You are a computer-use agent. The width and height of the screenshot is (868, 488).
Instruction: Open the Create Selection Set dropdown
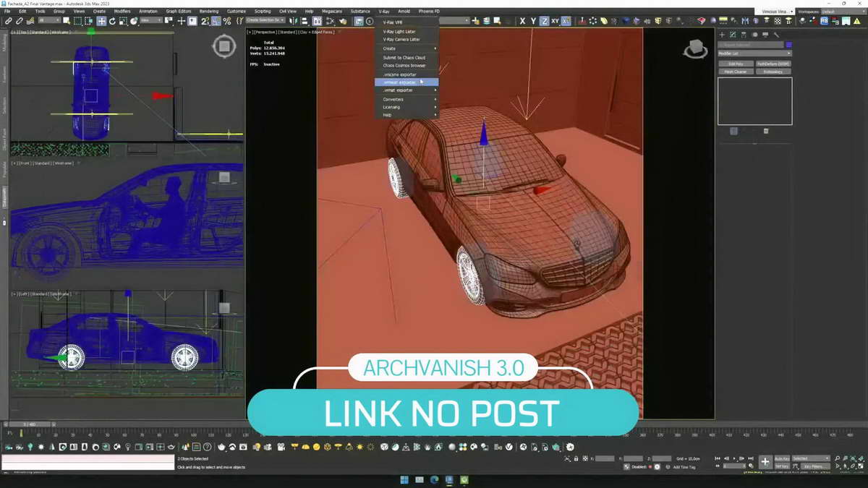pos(265,21)
